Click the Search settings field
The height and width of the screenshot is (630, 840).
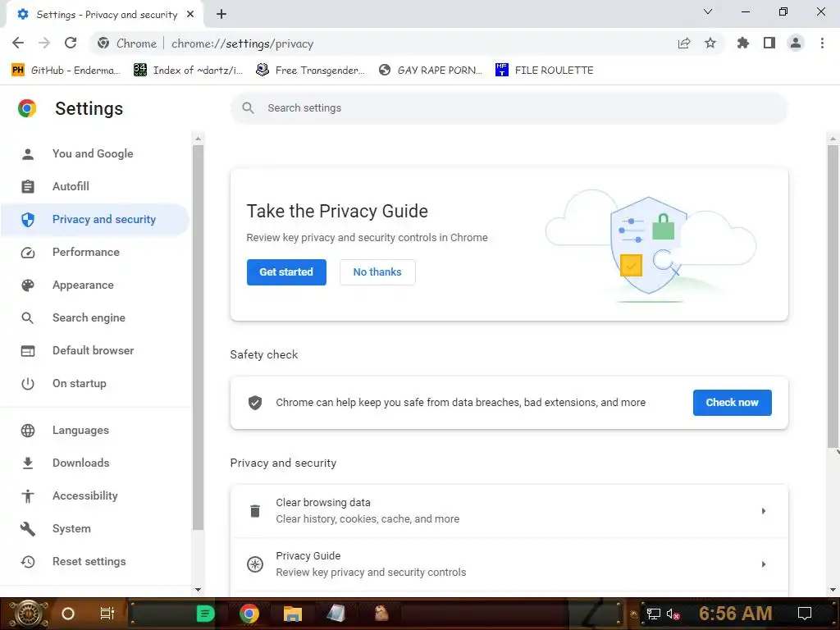click(x=509, y=108)
